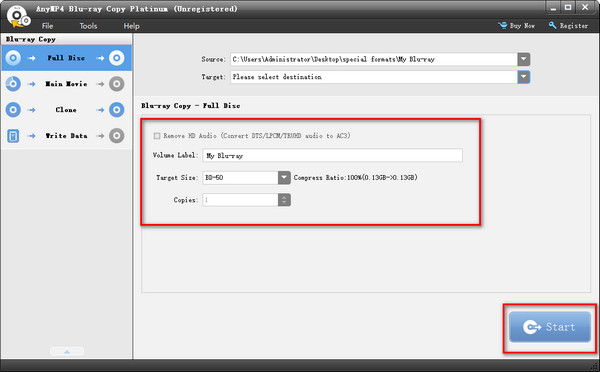Select the Full Disc copy mode

(x=67, y=58)
